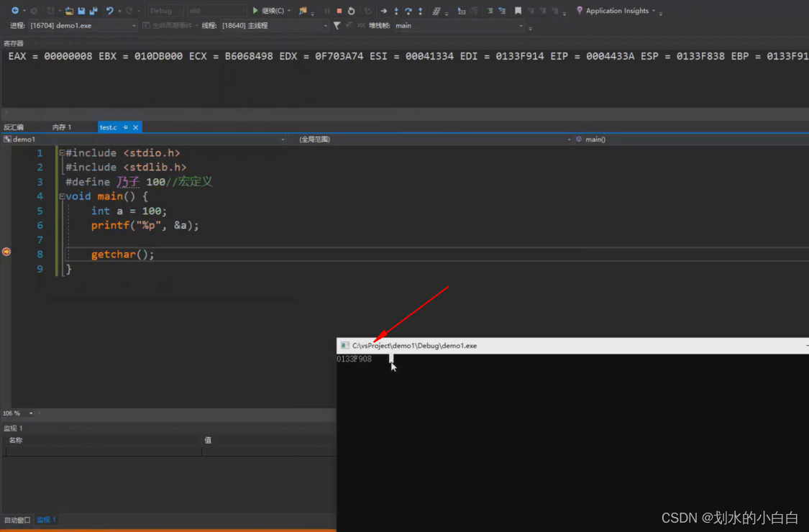Click the 0133F908 output in the console
The image size is (809, 532).
point(354,359)
